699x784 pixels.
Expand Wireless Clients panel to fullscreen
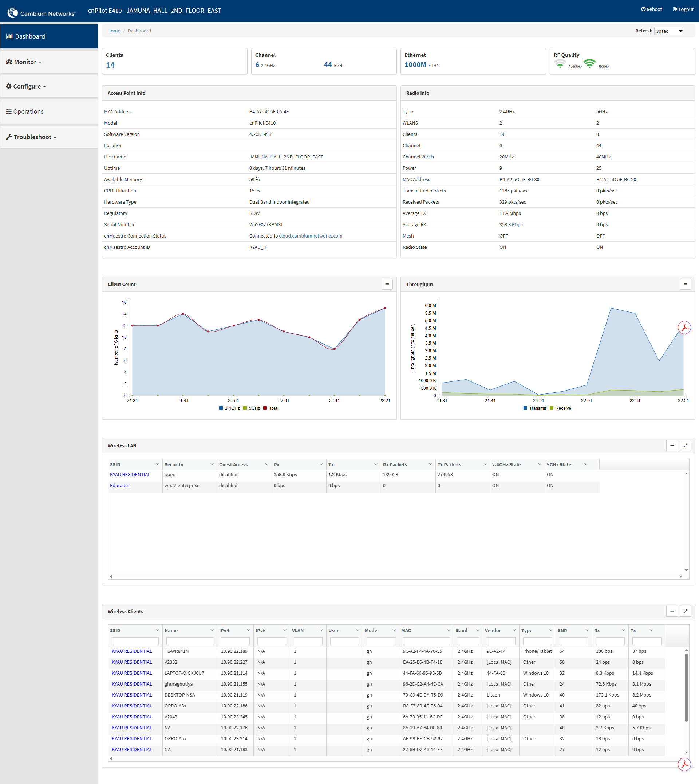point(685,611)
